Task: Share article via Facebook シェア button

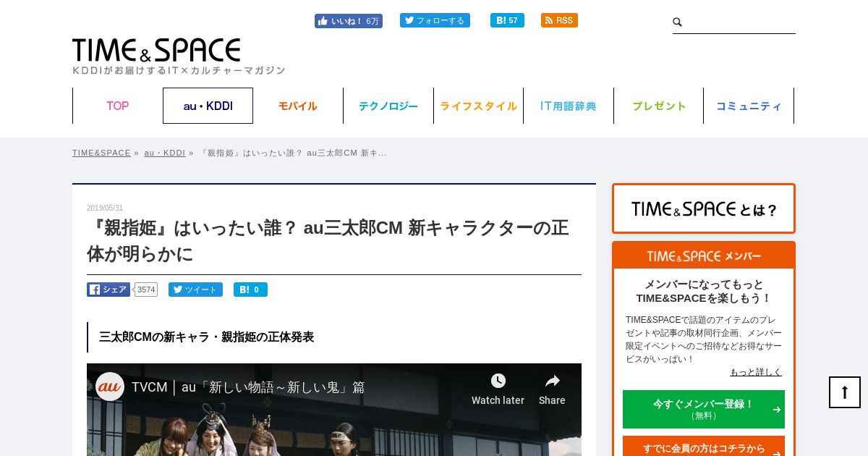Action: pyautogui.click(x=109, y=290)
